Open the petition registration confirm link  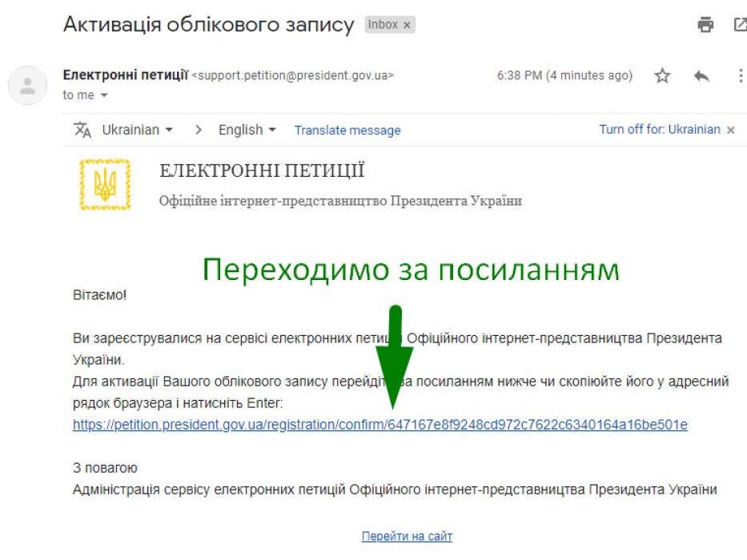[380, 425]
